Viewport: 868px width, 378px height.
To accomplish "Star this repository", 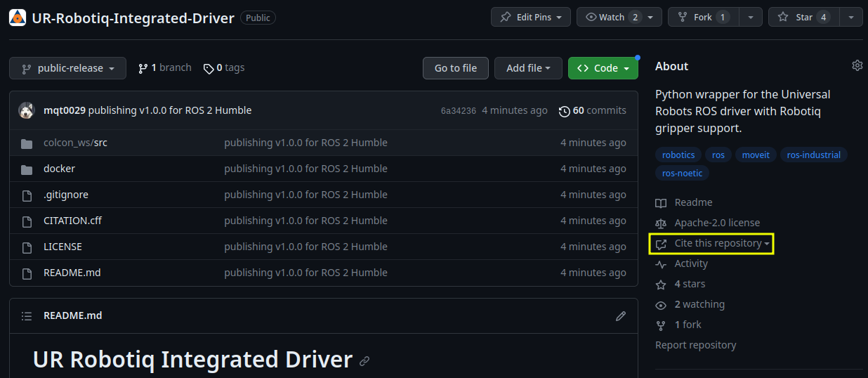I will pyautogui.click(x=803, y=17).
